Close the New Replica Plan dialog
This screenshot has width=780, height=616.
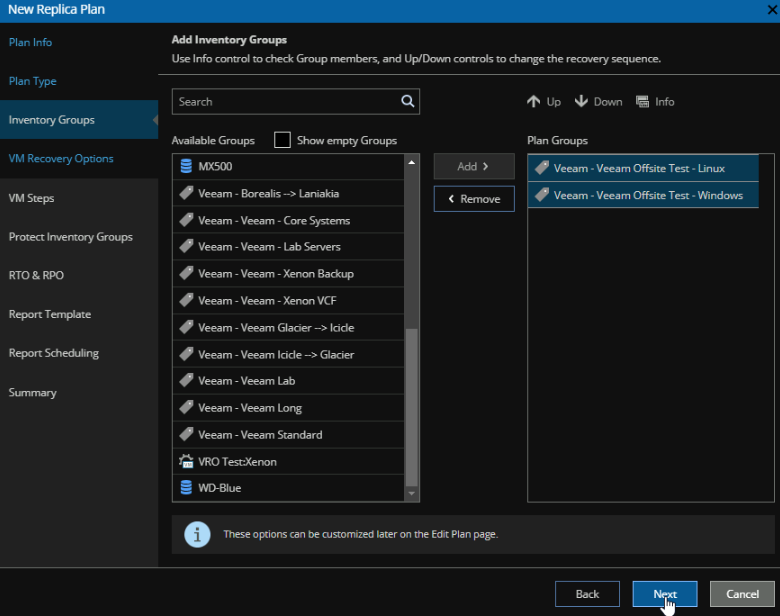click(772, 9)
